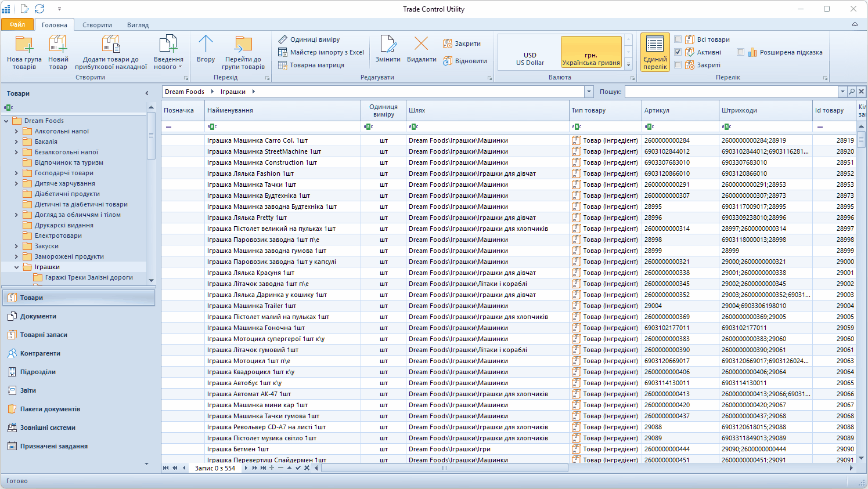The width and height of the screenshot is (868, 489).
Task: Switch to the Створити ribbon tab
Action: pos(97,25)
